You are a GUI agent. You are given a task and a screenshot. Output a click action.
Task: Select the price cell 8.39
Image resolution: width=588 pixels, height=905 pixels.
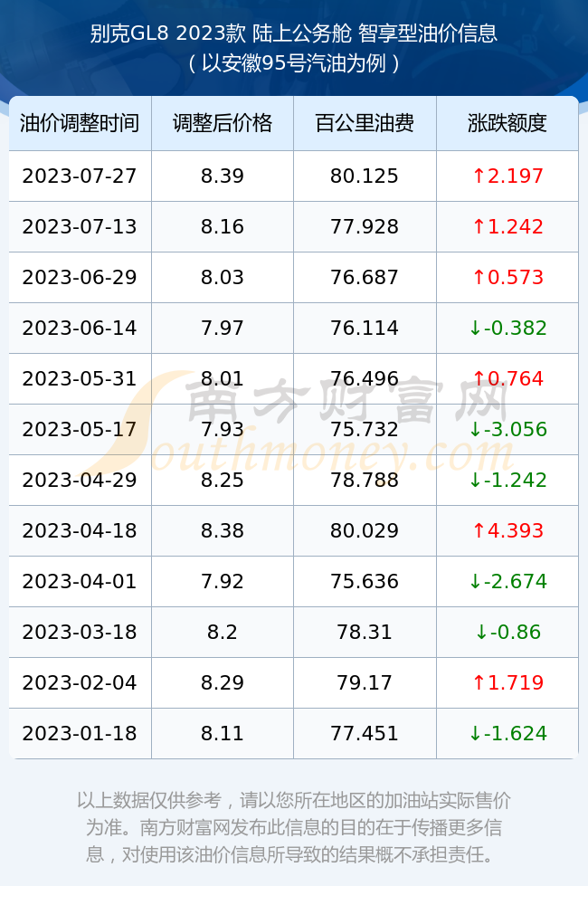pyautogui.click(x=223, y=176)
